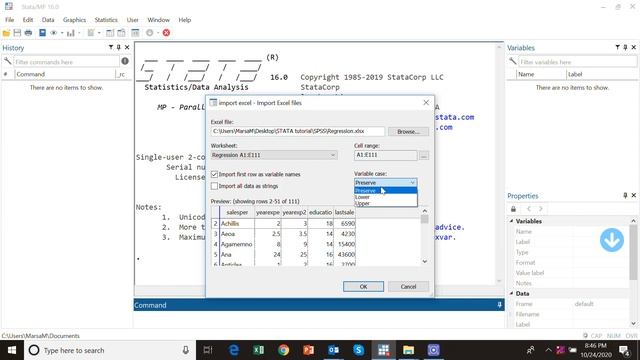Open File Explorer from the taskbar
This screenshot has width=640, height=360.
(x=409, y=350)
